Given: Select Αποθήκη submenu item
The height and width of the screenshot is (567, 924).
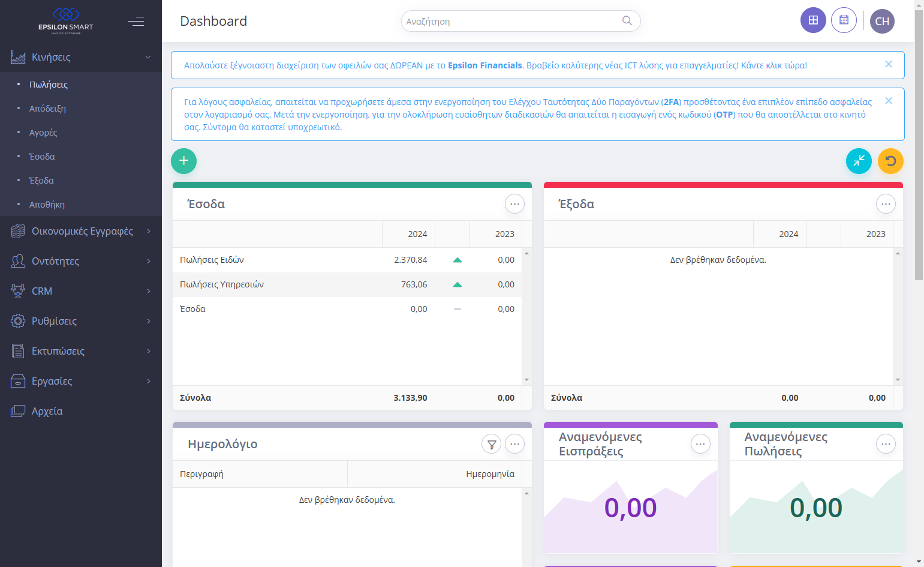Looking at the screenshot, I should 81,205.
